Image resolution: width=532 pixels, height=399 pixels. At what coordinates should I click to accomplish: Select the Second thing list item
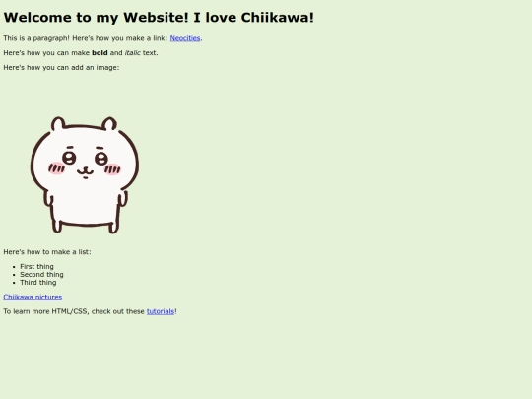(x=41, y=275)
